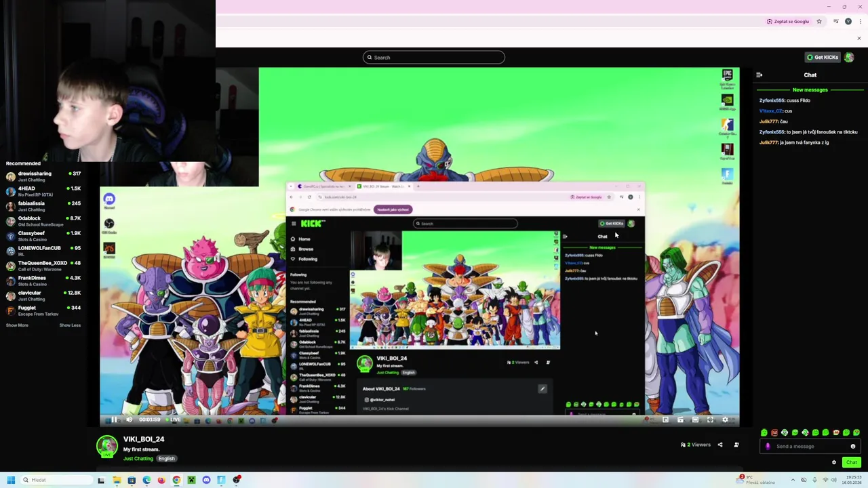Focus the Send a message field

pyautogui.click(x=810, y=446)
